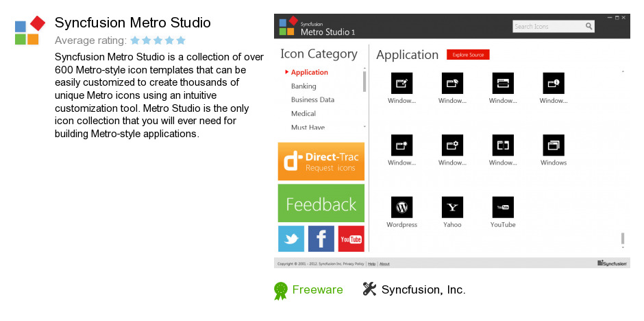Click the green Freeware ribbon badge
Image resolution: width=644 pixels, height=321 pixels.
tap(280, 291)
